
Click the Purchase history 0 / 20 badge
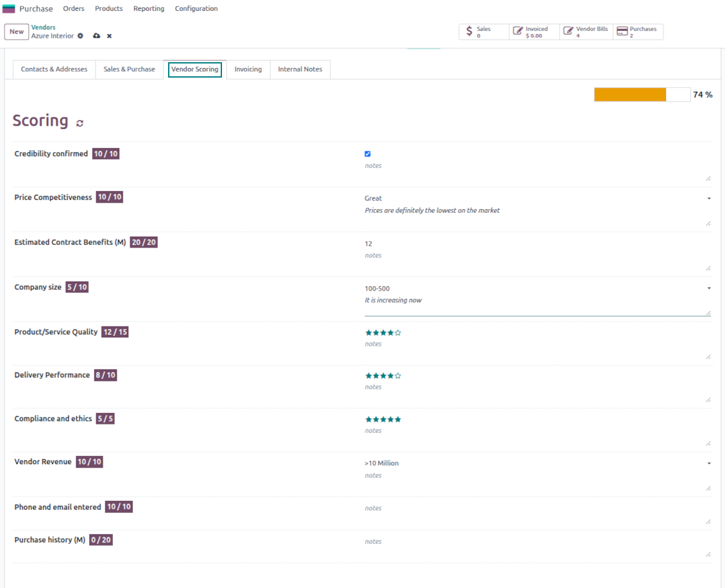[x=101, y=540]
